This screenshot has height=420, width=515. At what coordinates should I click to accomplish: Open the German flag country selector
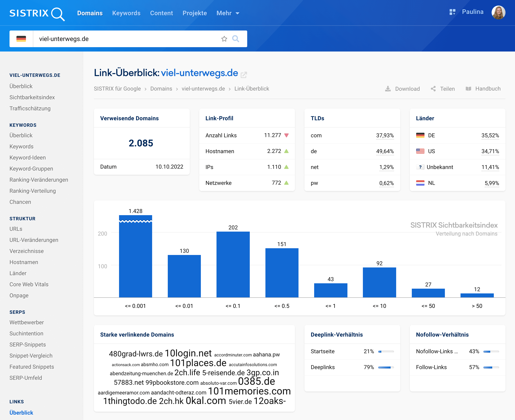(21, 39)
